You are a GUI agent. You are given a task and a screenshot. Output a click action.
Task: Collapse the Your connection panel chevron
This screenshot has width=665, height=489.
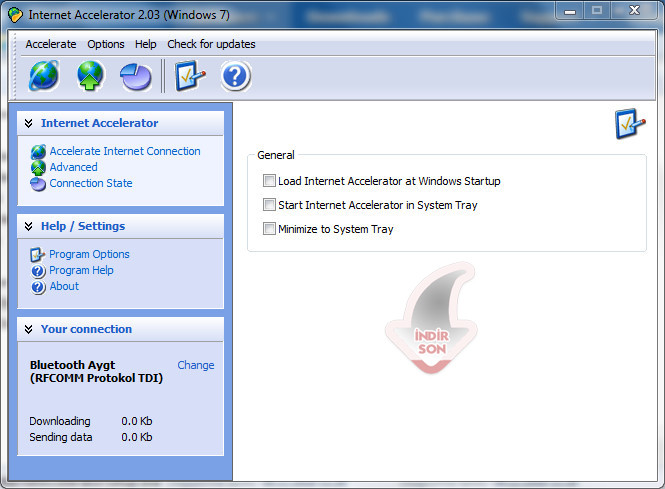(28, 329)
